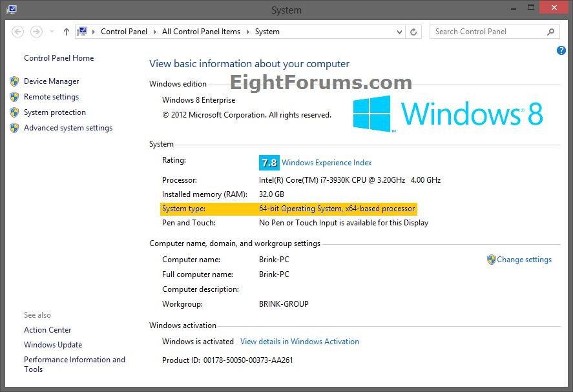Screen dimensions: 573x392
Task: Click the search magnifier icon
Action: (x=550, y=32)
